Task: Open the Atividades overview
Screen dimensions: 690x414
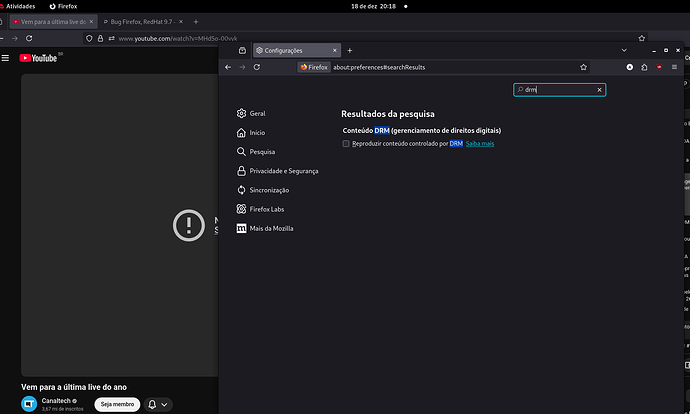Action: (x=18, y=6)
